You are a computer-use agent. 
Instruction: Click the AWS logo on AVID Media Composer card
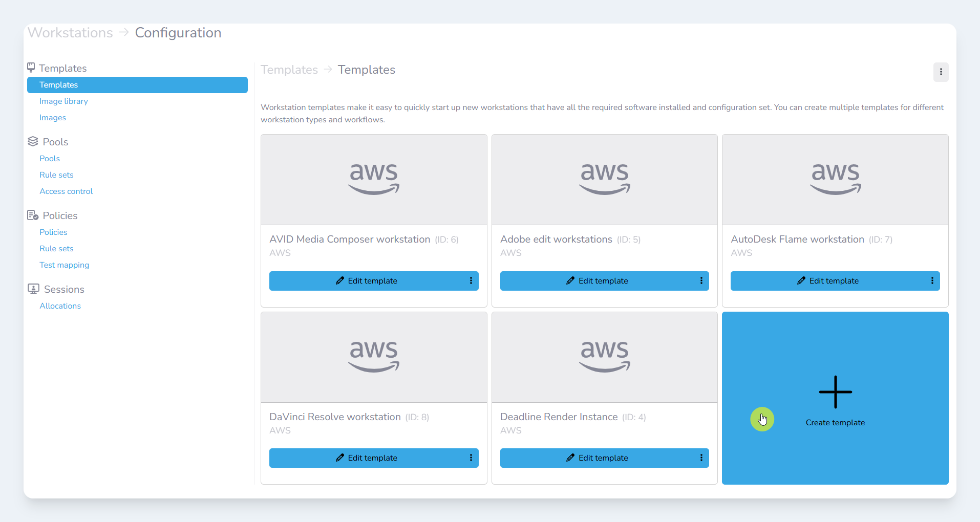(374, 178)
